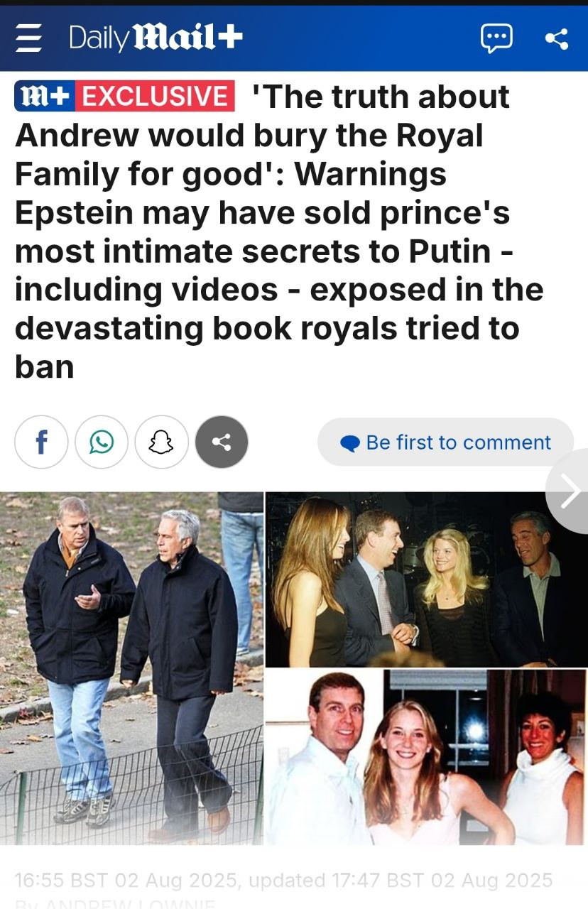Open the comments speech bubble icon
The height and width of the screenshot is (909, 588).
point(496,38)
